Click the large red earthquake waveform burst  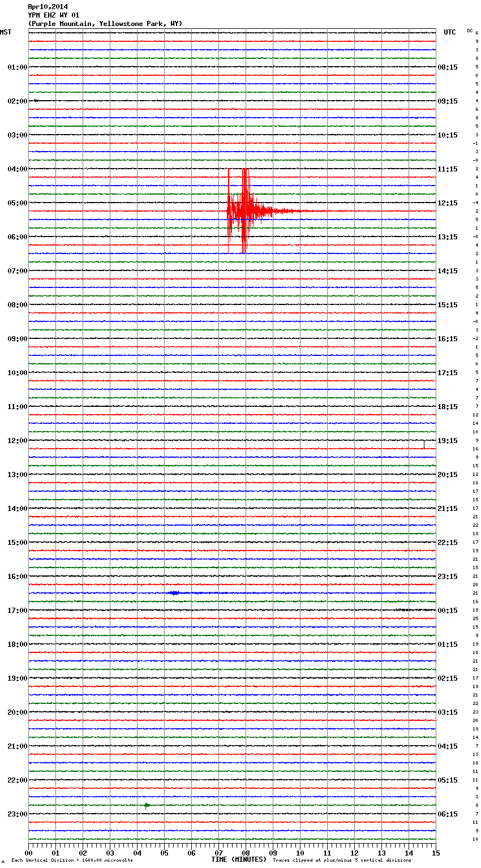(243, 211)
